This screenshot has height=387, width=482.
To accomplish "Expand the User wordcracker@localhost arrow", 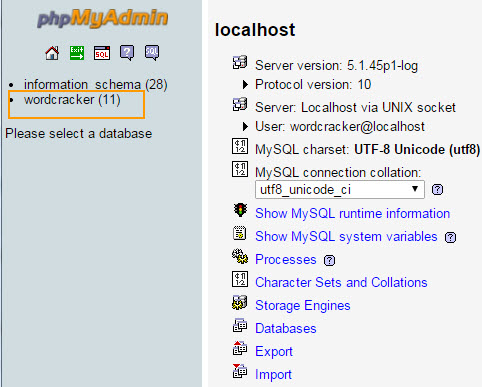I will pyautogui.click(x=245, y=126).
